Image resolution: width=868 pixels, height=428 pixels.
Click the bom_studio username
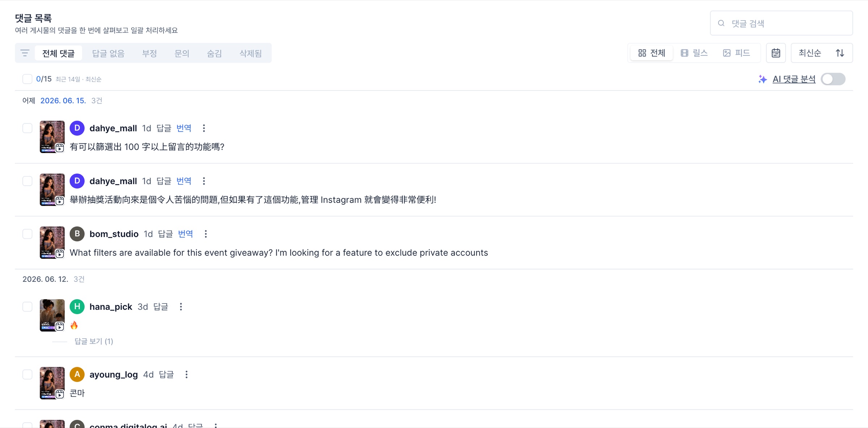point(114,234)
